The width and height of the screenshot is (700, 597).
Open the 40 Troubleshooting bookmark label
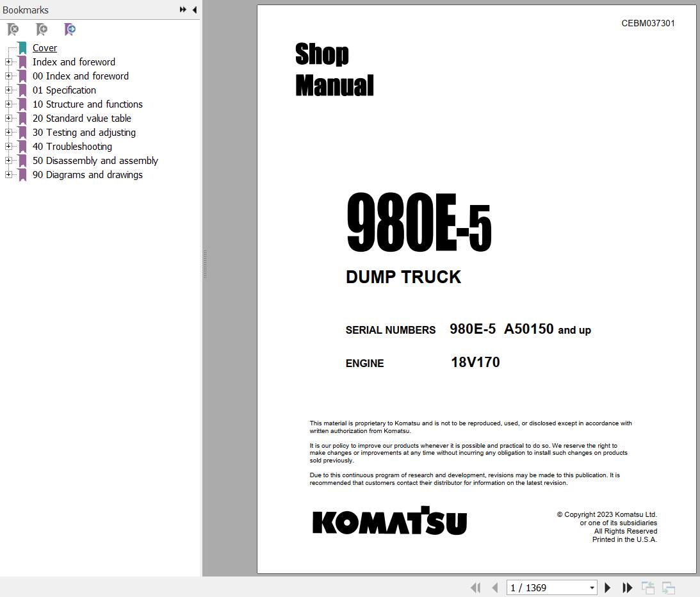tap(72, 147)
